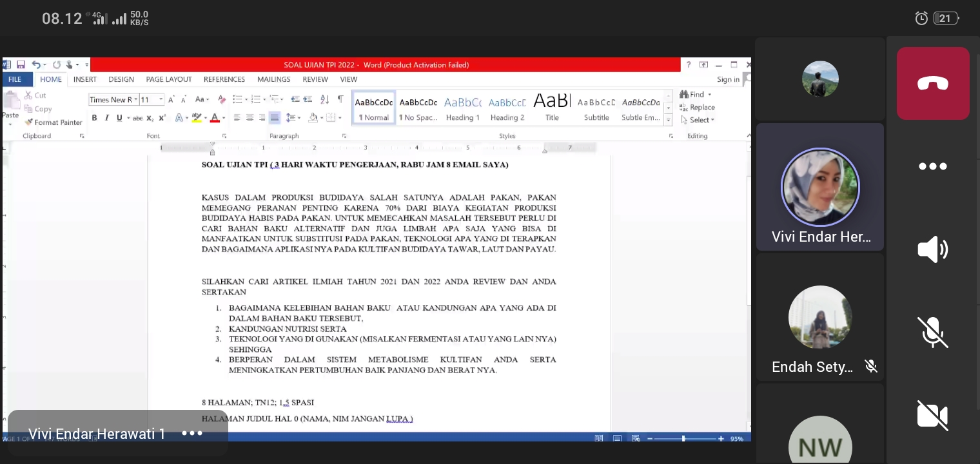Toggle Show/Hide paragraph marks
The width and height of the screenshot is (980, 464).
pos(340,99)
